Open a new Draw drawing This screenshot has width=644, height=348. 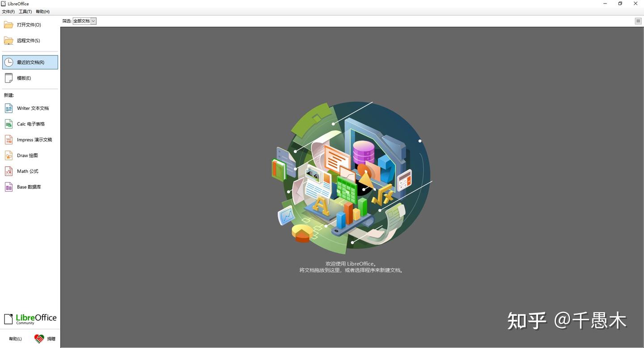coord(25,155)
